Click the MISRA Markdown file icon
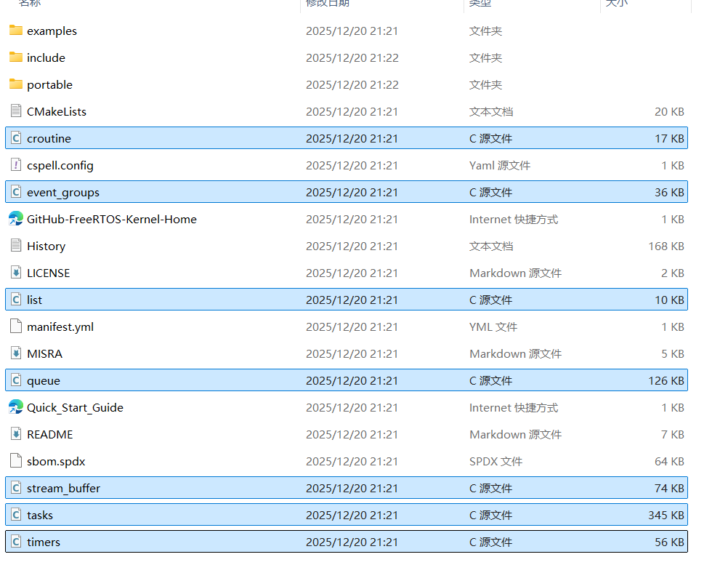The width and height of the screenshot is (728, 565). (x=16, y=353)
